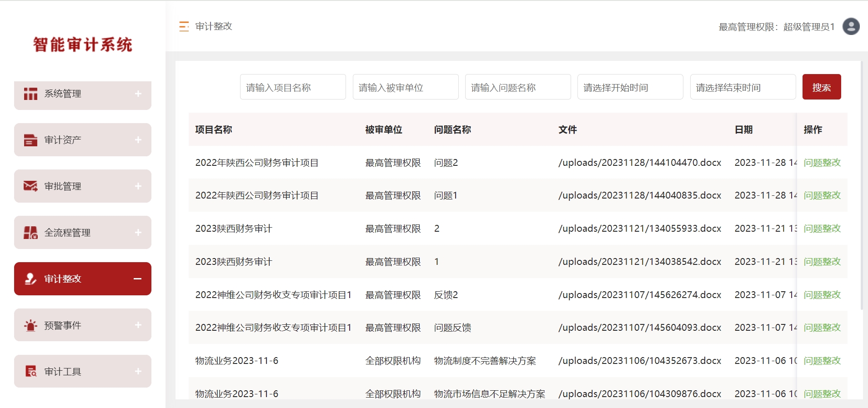Click the 审计资产 card icon

[30, 140]
